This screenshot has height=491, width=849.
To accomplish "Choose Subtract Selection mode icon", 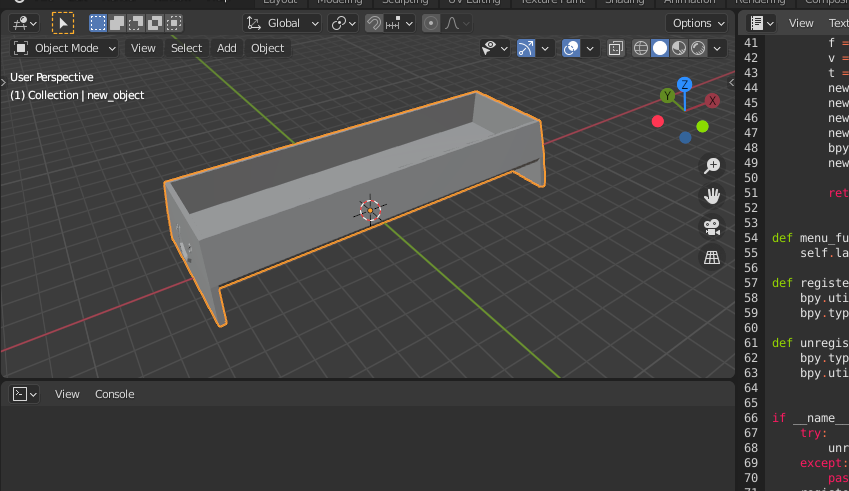I will (136, 23).
